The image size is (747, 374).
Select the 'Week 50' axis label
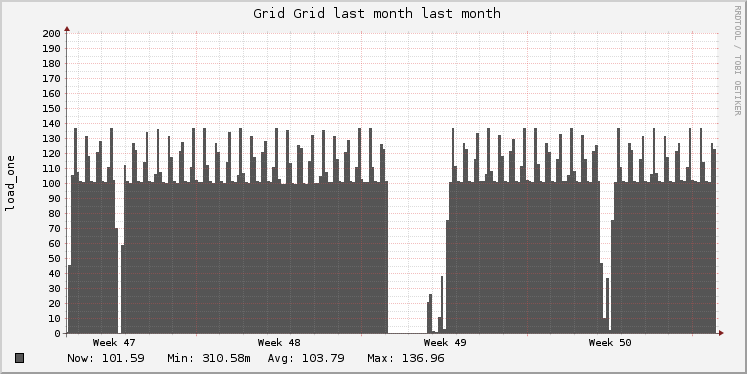coord(610,343)
